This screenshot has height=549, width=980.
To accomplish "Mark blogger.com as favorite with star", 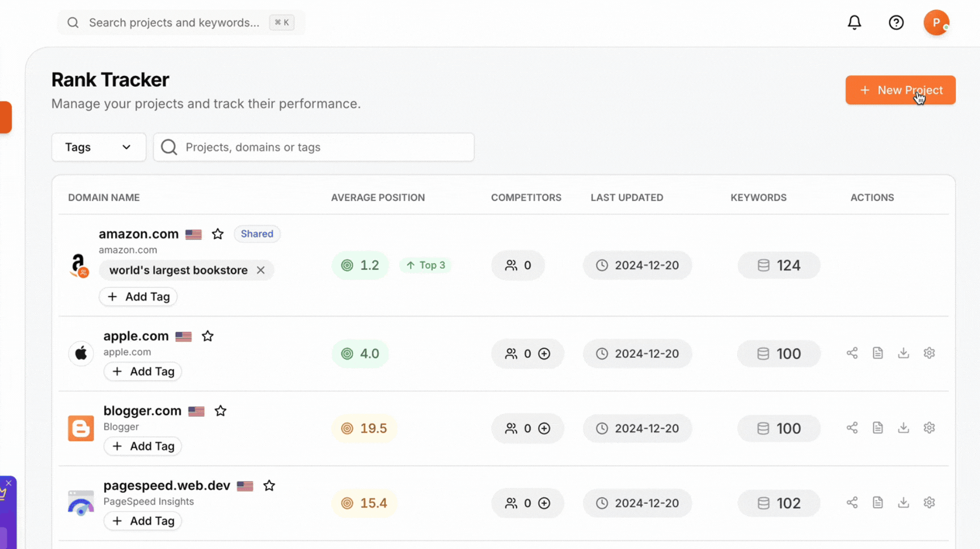I will (221, 411).
